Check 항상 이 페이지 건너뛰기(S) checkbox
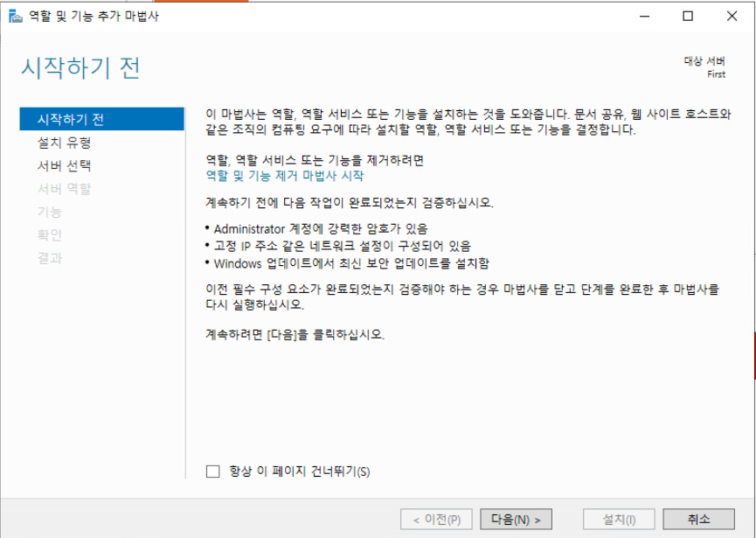Screen dimensions: 756x538 [212, 472]
